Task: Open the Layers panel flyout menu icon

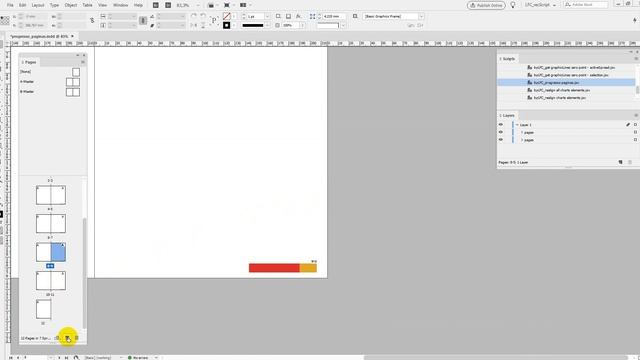Action: pos(636,116)
